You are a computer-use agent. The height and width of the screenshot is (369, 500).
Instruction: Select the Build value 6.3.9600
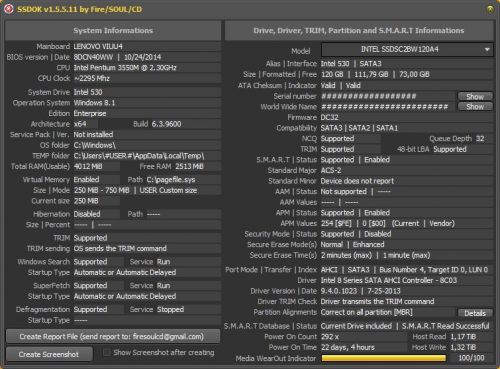coord(166,124)
